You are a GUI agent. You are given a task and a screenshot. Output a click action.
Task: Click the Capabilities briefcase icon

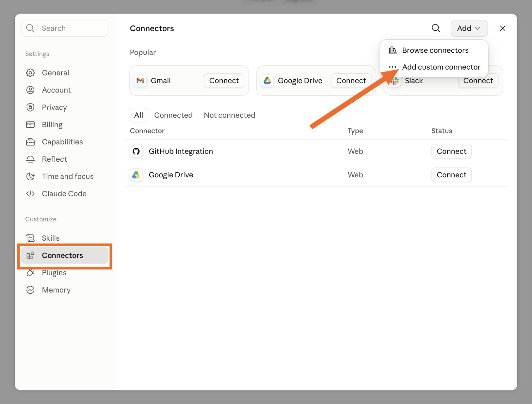point(30,142)
